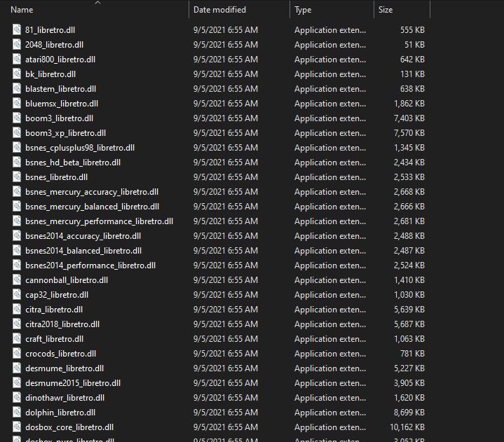Click the icon beside bsnes2014_accuracy_libretro.dll

pyautogui.click(x=17, y=236)
